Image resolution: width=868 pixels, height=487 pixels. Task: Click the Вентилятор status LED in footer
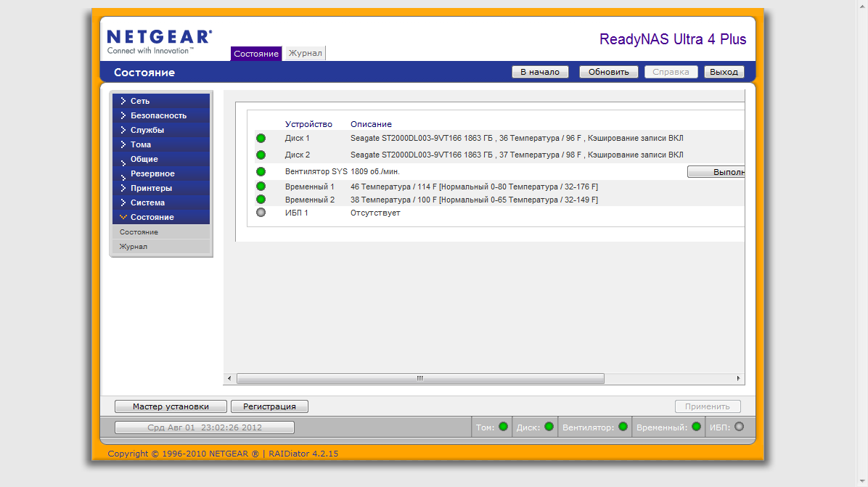tap(623, 427)
